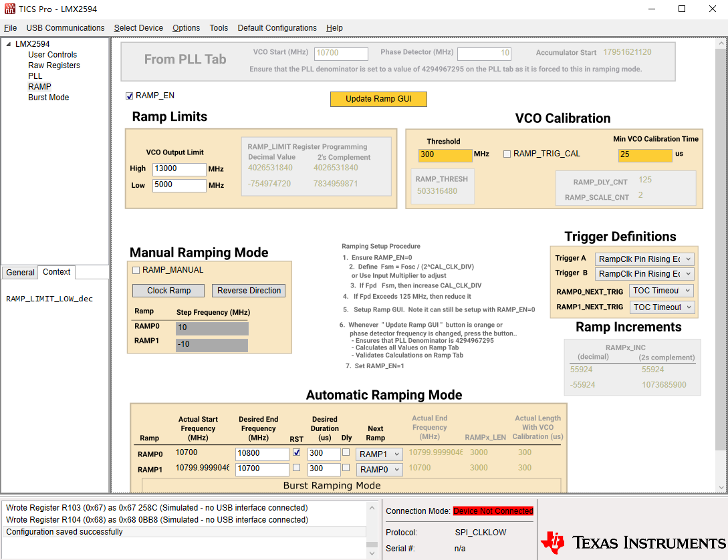
Task: Open the Help menu
Action: [x=334, y=28]
